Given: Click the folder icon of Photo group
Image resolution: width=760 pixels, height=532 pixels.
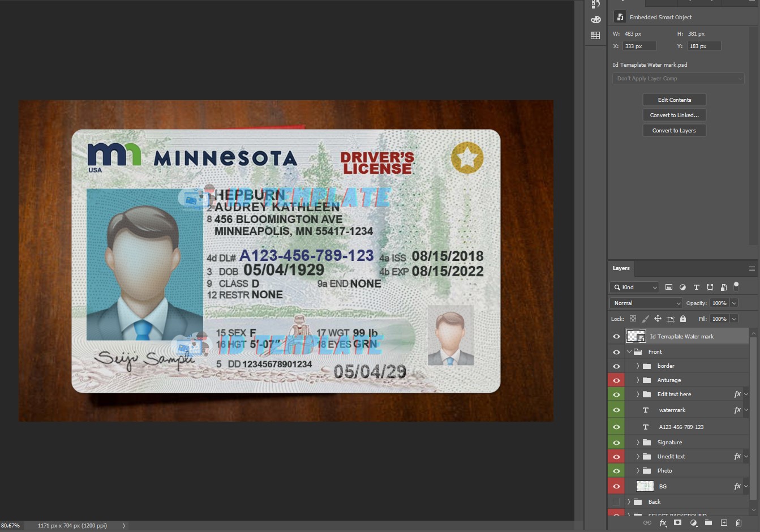Looking at the screenshot, I should tap(647, 470).
